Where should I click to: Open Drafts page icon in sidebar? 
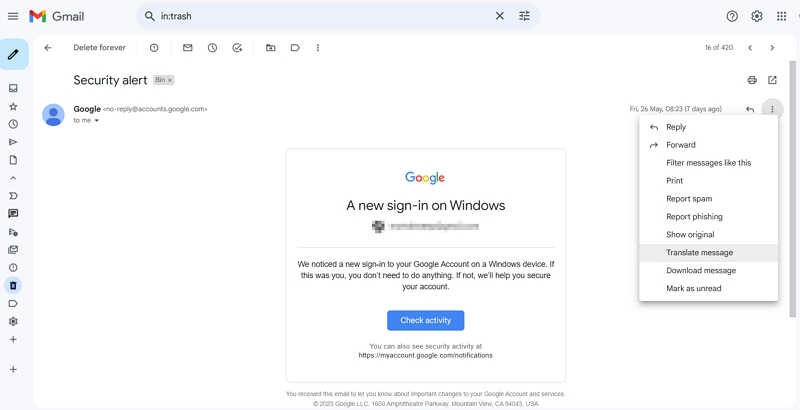coord(13,160)
